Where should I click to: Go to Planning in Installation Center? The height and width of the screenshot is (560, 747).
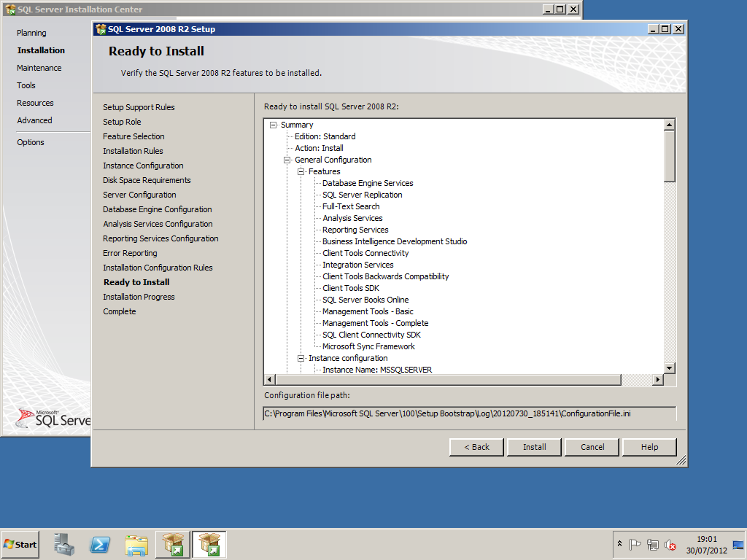click(x=31, y=33)
